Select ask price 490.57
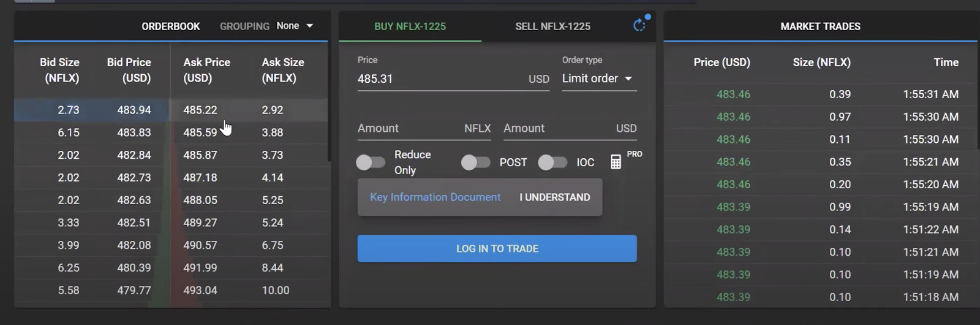This screenshot has height=325, width=980. pos(200,245)
